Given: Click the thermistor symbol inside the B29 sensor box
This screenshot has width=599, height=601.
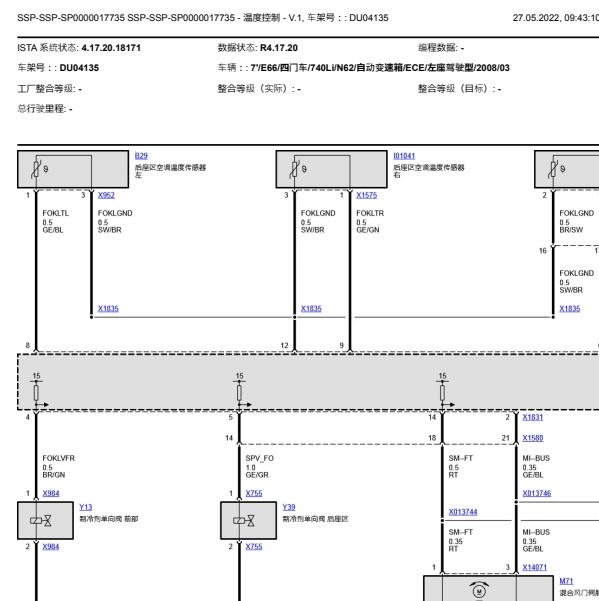Looking at the screenshot, I should [x=36, y=169].
